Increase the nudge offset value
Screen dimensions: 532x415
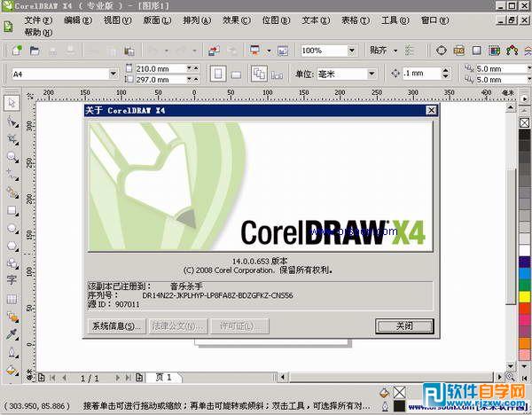pyautogui.click(x=446, y=70)
